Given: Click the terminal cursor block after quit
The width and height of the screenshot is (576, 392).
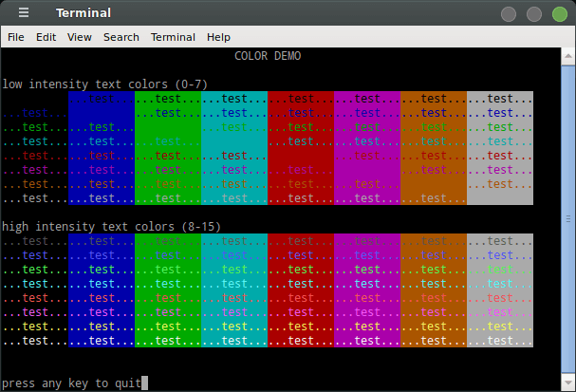Looking at the screenshot, I should (145, 383).
